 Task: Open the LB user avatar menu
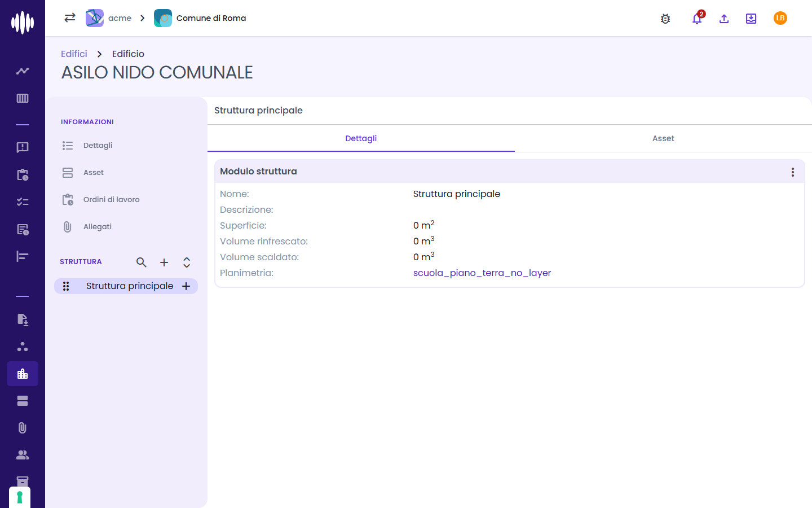coord(780,18)
